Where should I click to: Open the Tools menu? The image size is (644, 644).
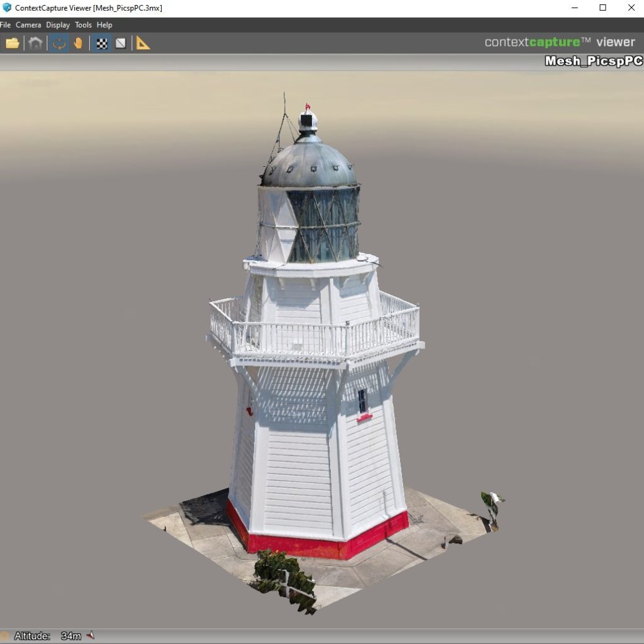(x=83, y=25)
